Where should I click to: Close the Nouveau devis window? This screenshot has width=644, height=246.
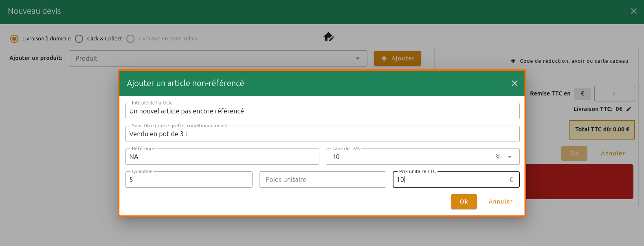click(x=633, y=11)
